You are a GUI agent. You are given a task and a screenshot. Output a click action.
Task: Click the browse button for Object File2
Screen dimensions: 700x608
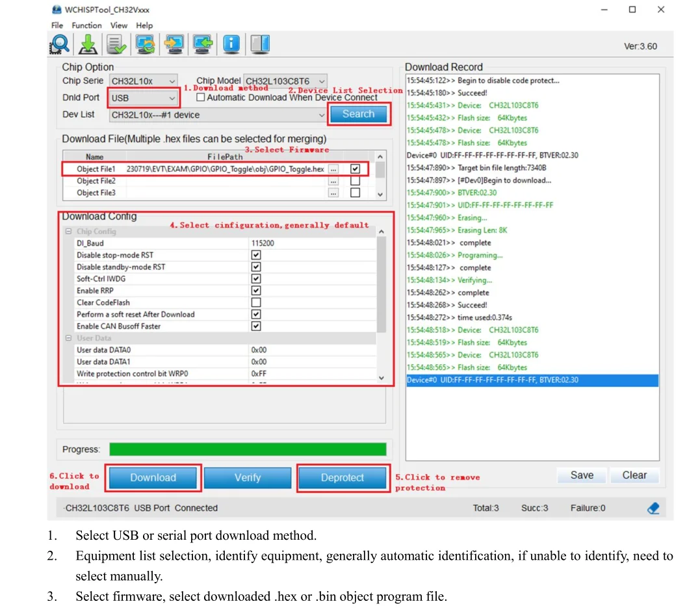point(333,181)
